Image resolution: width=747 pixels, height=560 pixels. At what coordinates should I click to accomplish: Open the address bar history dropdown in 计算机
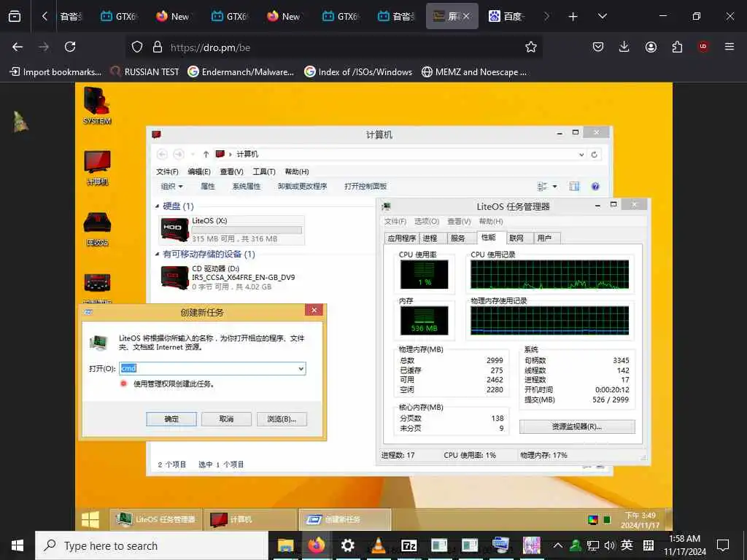tap(581, 155)
